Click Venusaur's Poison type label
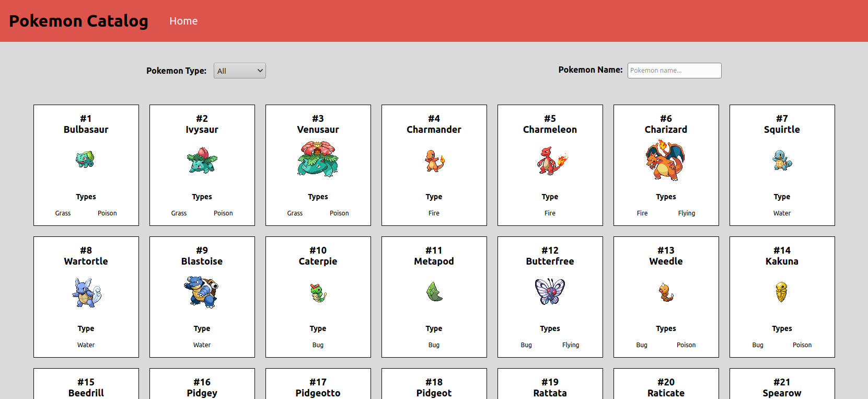Image resolution: width=868 pixels, height=399 pixels. tap(339, 213)
